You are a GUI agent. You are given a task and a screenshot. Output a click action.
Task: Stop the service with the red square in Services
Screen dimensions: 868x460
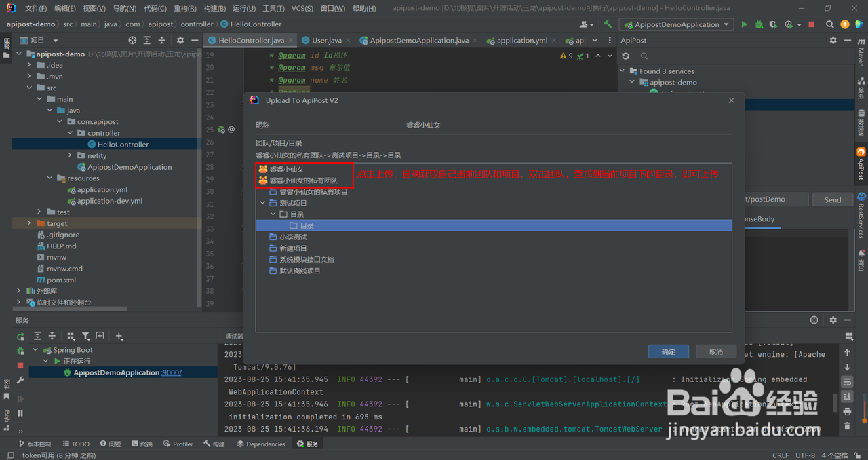20,366
